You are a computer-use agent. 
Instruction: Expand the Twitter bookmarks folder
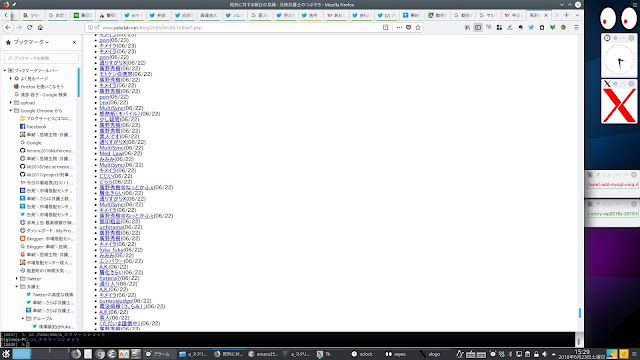click(x=17, y=278)
